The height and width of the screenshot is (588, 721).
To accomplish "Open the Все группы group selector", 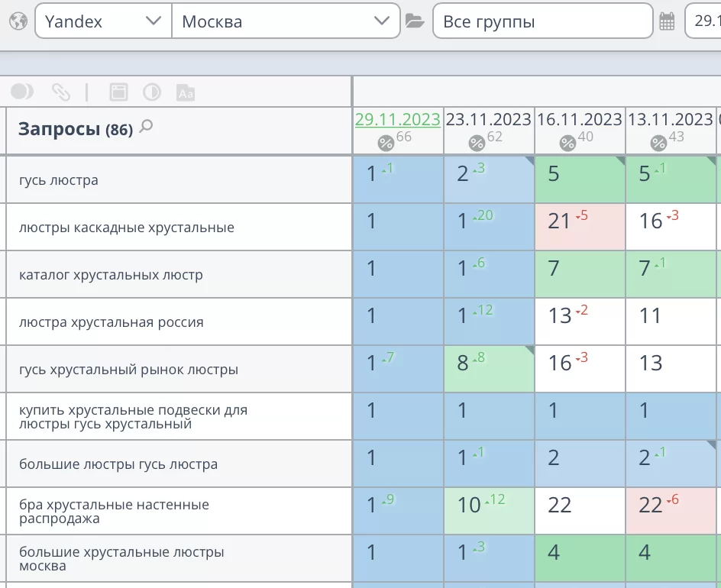I will [x=542, y=21].
